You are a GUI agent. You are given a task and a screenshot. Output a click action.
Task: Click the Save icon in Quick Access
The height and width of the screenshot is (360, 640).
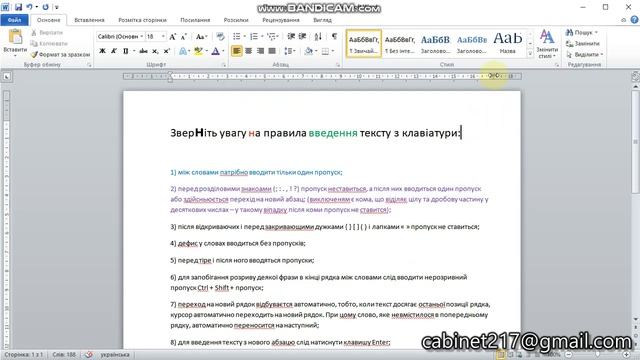coord(18,7)
